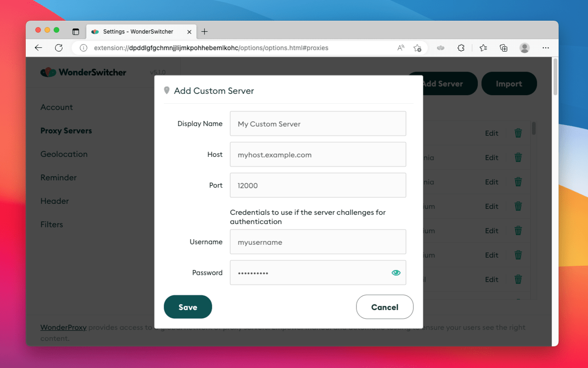
Task: Go to the Reminder section
Action: 58,178
